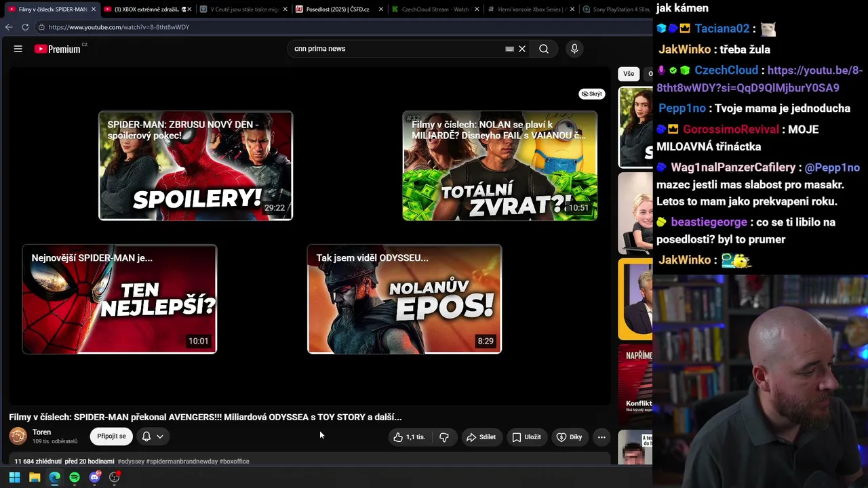The height and width of the screenshot is (488, 868).
Task: Open the Windows Start menu
Action: (x=14, y=477)
